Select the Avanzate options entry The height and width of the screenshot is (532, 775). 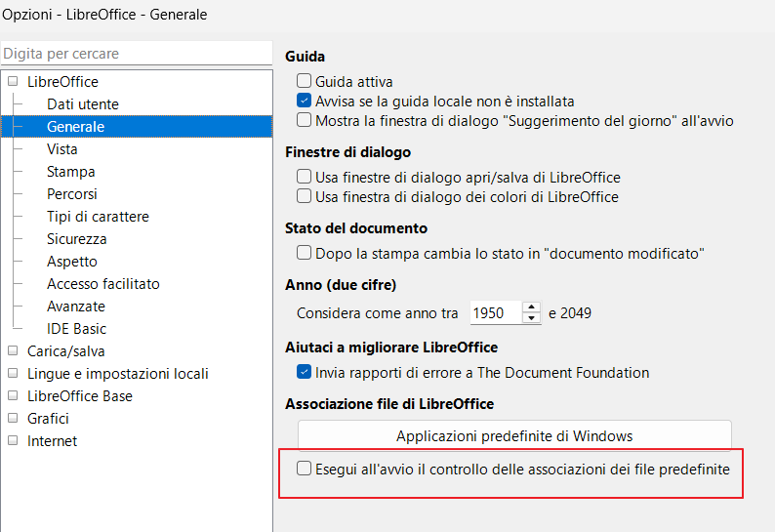click(x=75, y=307)
